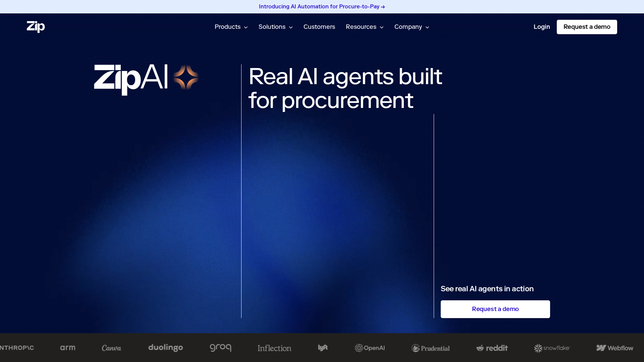The width and height of the screenshot is (644, 362).
Task: Click the OpenAI logo in customer strip
Action: click(370, 348)
